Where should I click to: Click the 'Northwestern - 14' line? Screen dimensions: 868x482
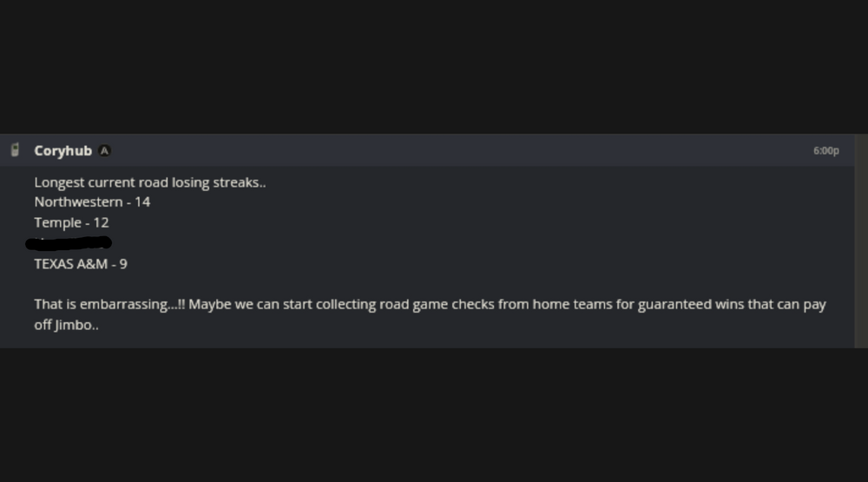(92, 201)
